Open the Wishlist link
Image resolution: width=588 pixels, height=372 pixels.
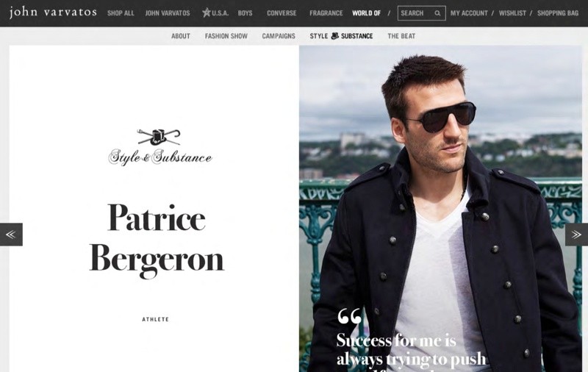512,13
